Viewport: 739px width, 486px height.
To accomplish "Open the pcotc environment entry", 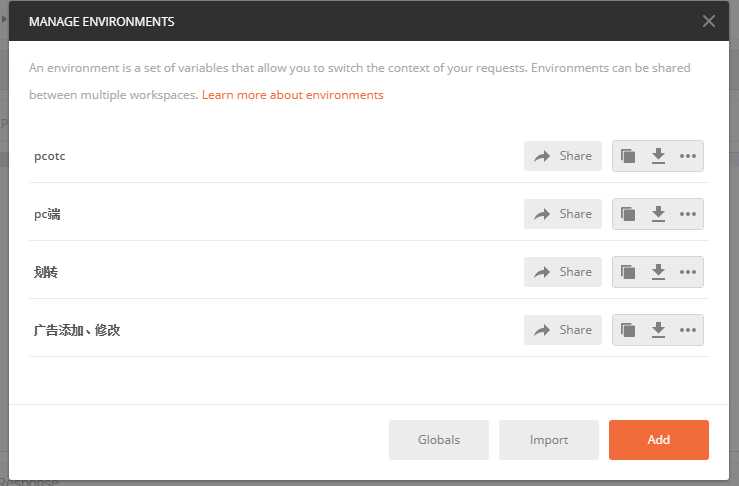I will [50, 156].
